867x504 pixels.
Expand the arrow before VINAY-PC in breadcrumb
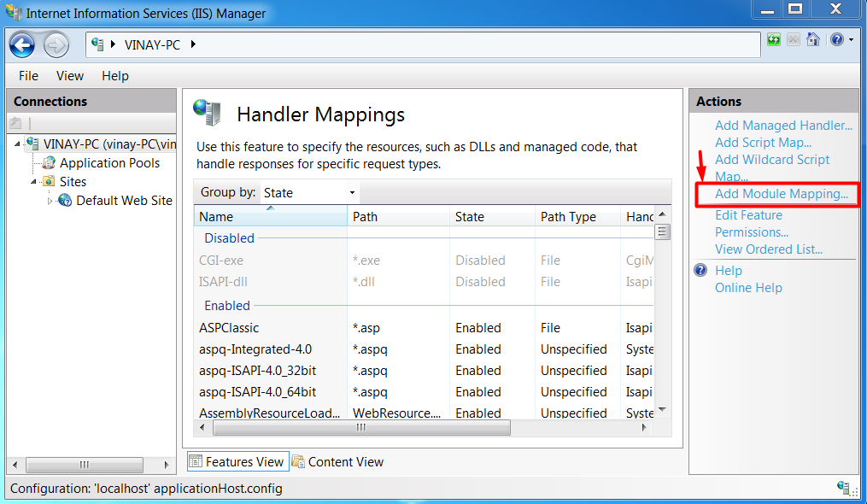coord(113,44)
